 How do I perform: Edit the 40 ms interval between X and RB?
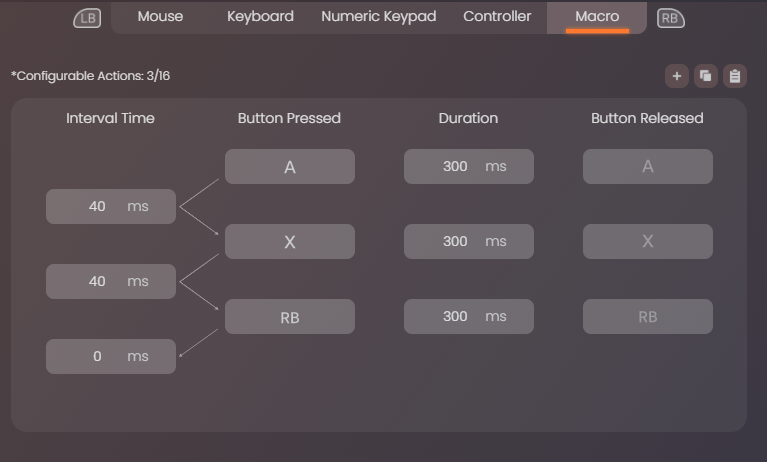point(111,281)
